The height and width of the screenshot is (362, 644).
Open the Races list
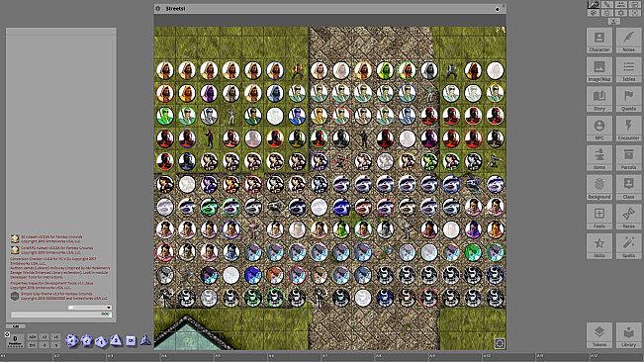[628, 218]
